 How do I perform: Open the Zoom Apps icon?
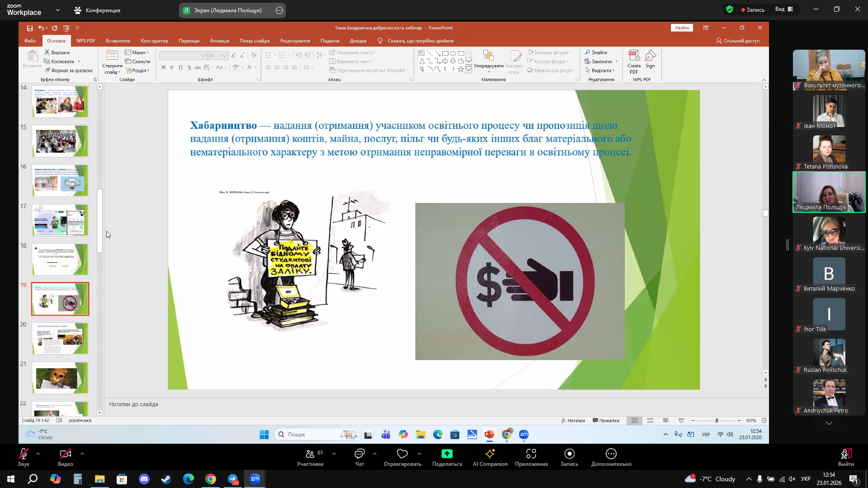[531, 454]
